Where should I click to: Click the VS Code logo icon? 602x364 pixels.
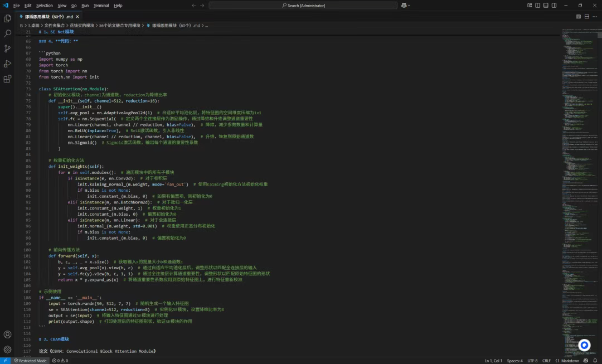pyautogui.click(x=6, y=6)
